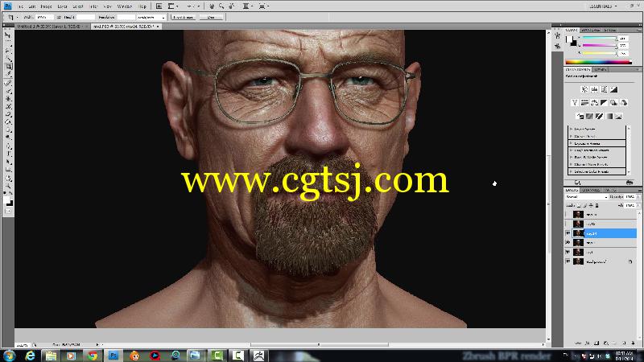Screen dimensions: 644x362
Task: Add a Channel Mixer adjustment
Action: click(x=624, y=103)
